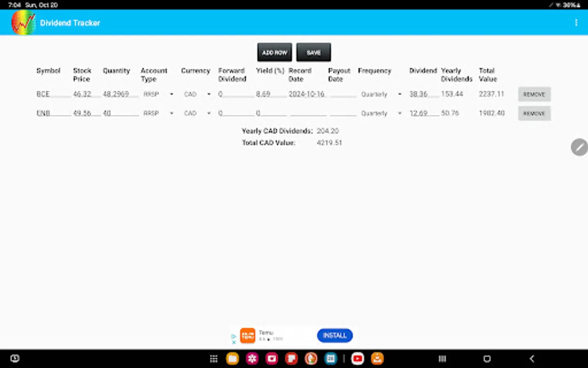
Task: Edit the Record Date field for BCE
Action: point(306,94)
